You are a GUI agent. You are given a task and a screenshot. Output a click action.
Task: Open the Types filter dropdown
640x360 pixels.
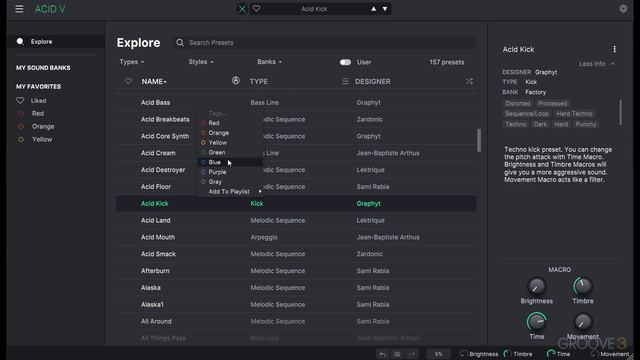pyautogui.click(x=131, y=62)
